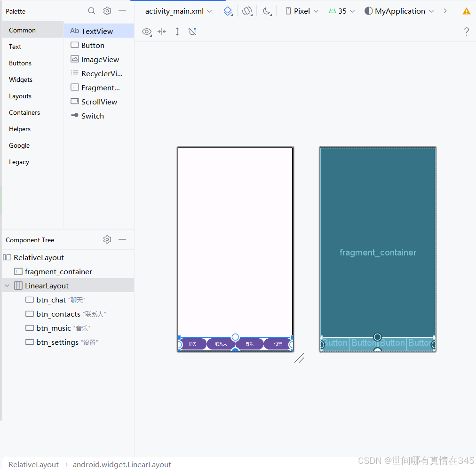Open MyApplication theme dropdown
Image resolution: width=476 pixels, height=469 pixels.
point(399,11)
